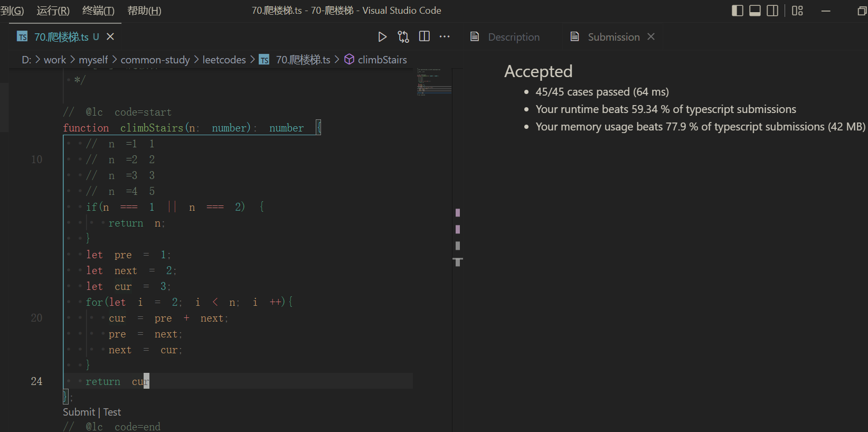Click the code minimap preview

click(433, 82)
